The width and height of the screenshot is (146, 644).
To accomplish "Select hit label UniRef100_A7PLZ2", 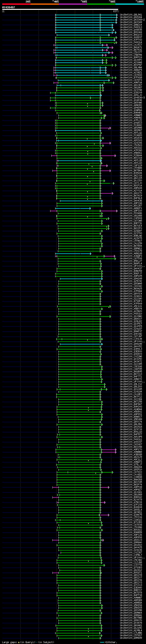I will (131, 120).
